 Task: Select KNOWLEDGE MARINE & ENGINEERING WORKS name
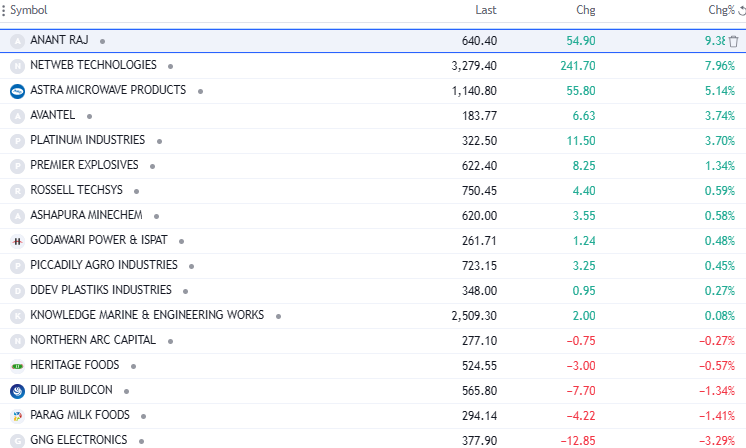[147, 315]
